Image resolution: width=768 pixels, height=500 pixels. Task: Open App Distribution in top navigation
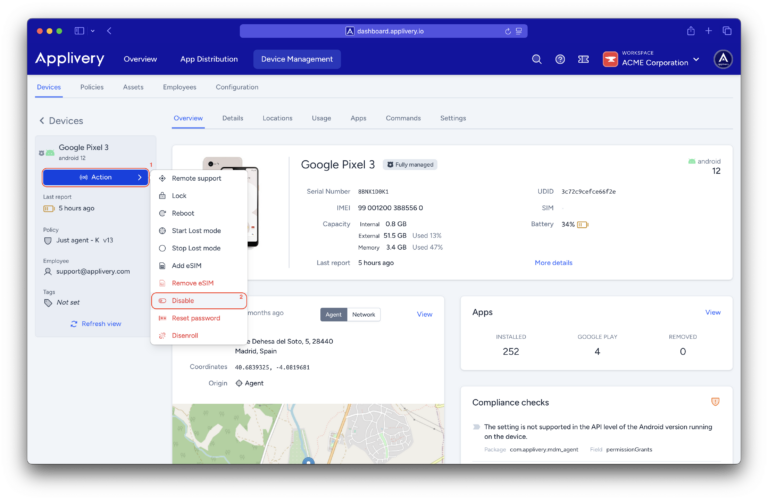click(209, 59)
